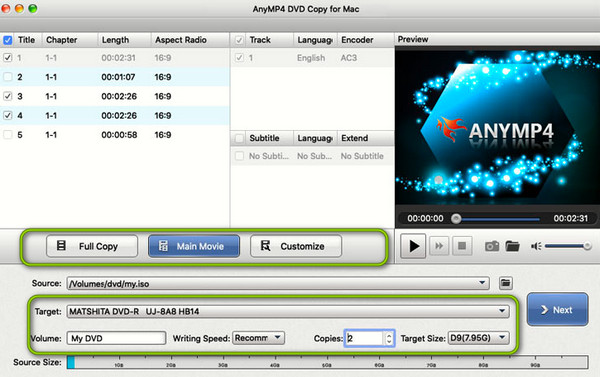This screenshot has width=600, height=377.
Task: Uncheck title 3 checkbox
Action: click(8, 96)
